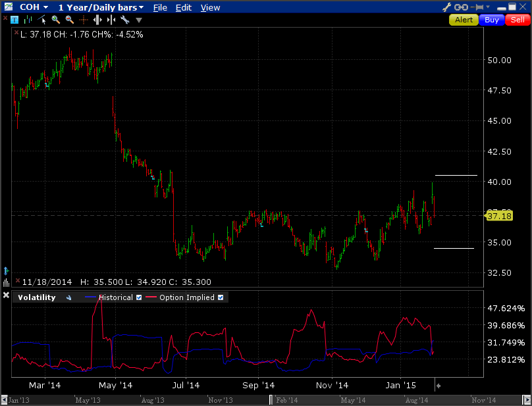Click the Mar '14 time axis label
The height and width of the screenshot is (406, 532).
pyautogui.click(x=45, y=386)
